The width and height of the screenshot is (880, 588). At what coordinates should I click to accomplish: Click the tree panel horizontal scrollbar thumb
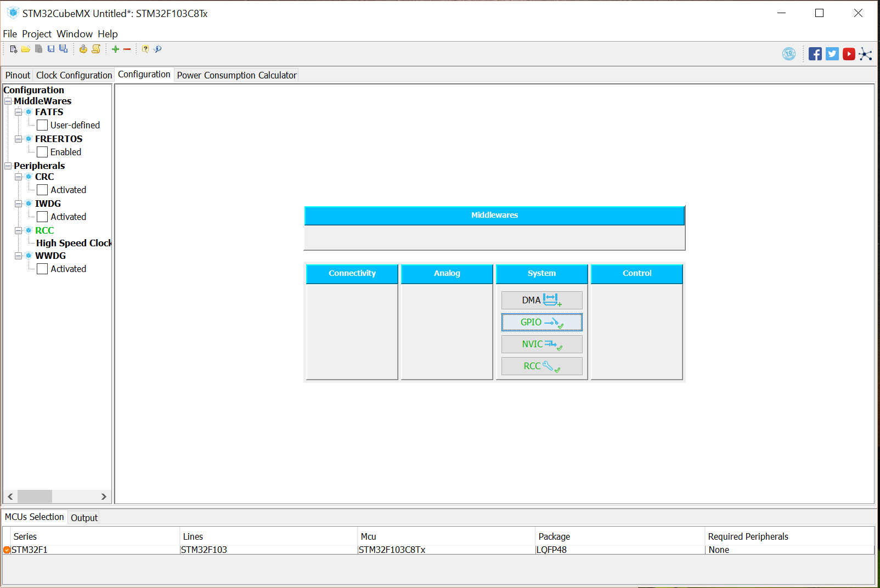click(35, 496)
